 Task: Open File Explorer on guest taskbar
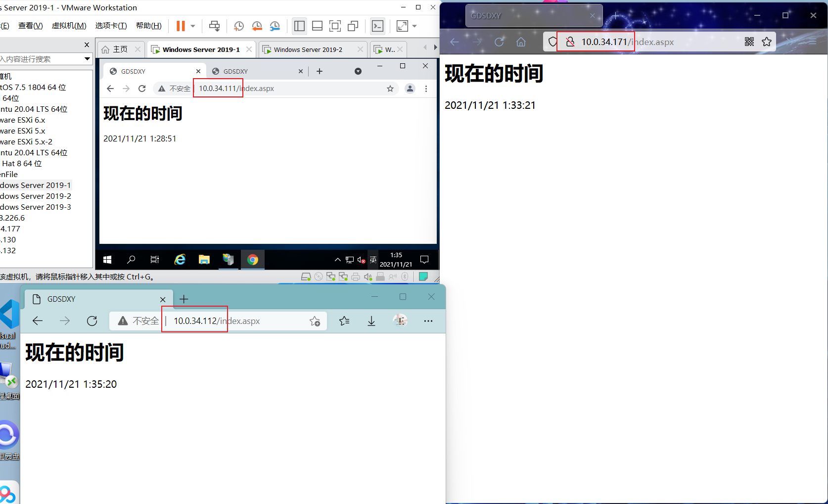tap(204, 260)
